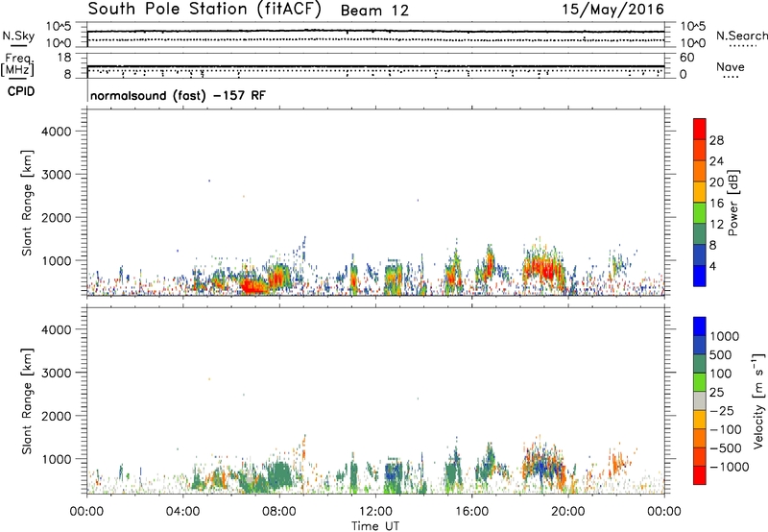Image resolution: width=768 pixels, height=532 pixels.
Task: Click the power panel 'Slant Range [km]' label
Action: coord(27,203)
